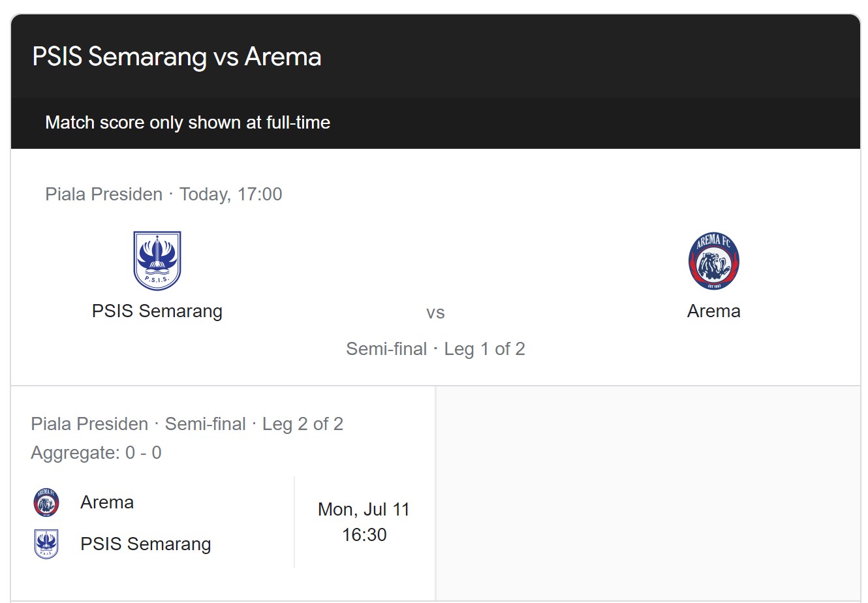Click 'Match score only shown at full-time' notice
The width and height of the screenshot is (868, 603).
click(x=187, y=123)
